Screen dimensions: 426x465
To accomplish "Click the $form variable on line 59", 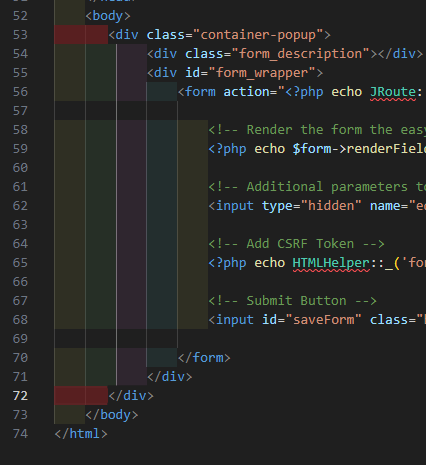I will click(x=312, y=149).
